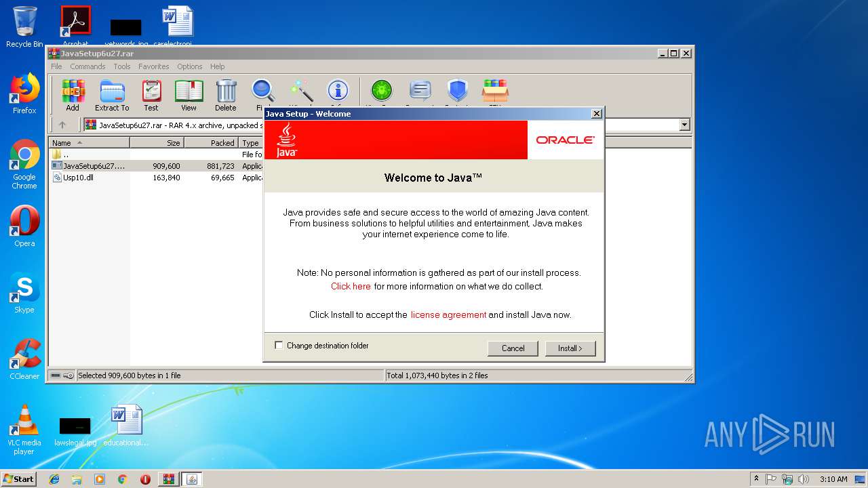The image size is (868, 488).
Task: Click the volume speaker tray icon
Action: (x=804, y=479)
